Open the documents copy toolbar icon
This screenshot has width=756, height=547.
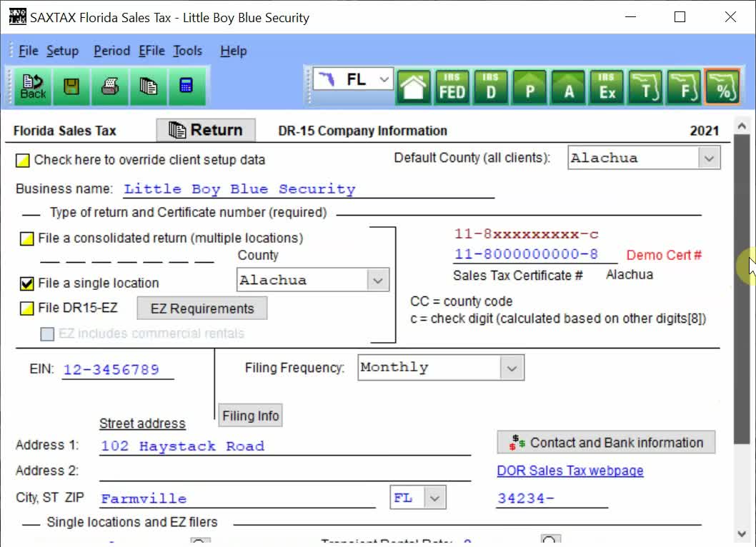click(x=149, y=86)
